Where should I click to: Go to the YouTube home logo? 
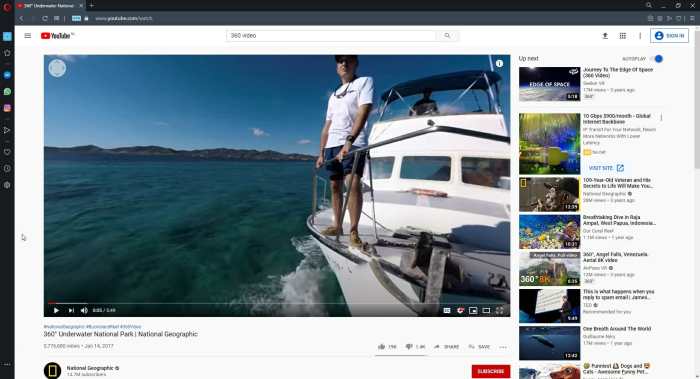coord(57,36)
